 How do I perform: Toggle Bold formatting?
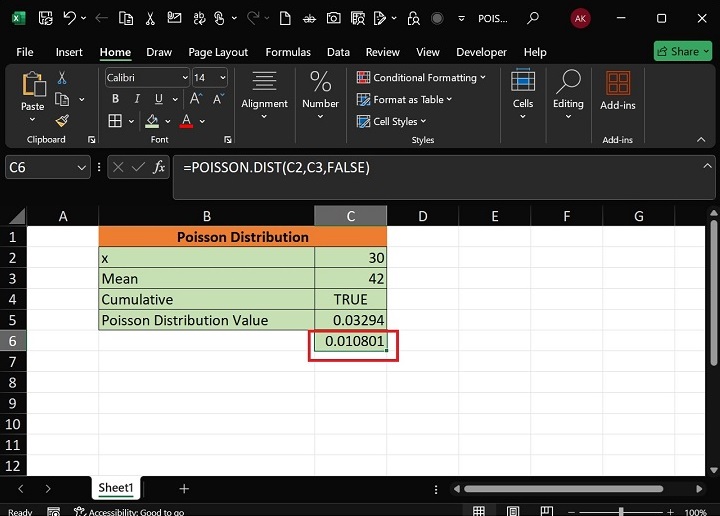pos(115,99)
